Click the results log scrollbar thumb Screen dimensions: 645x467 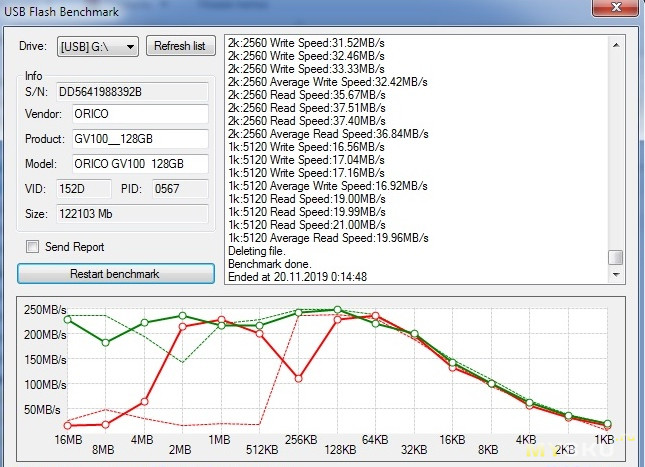point(617,257)
